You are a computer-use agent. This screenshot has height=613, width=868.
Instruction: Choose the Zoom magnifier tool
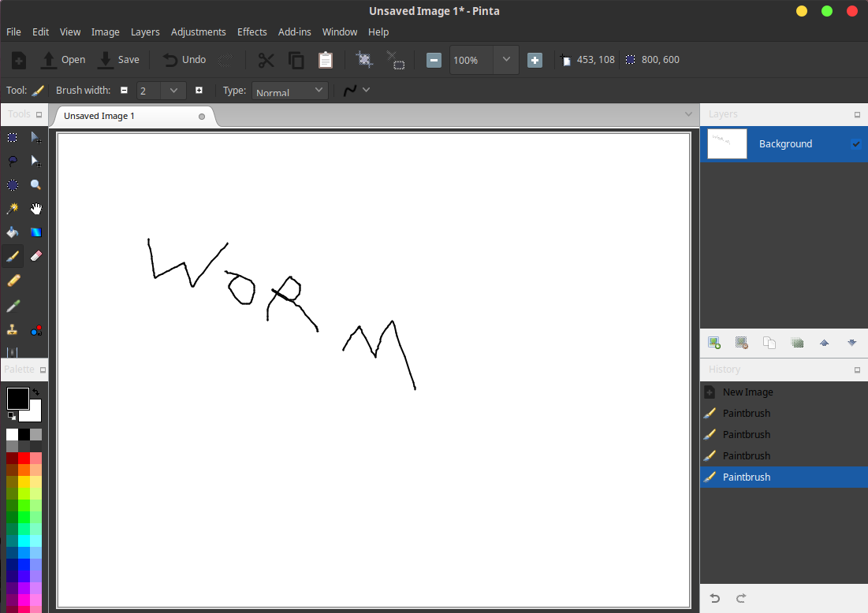tap(36, 185)
